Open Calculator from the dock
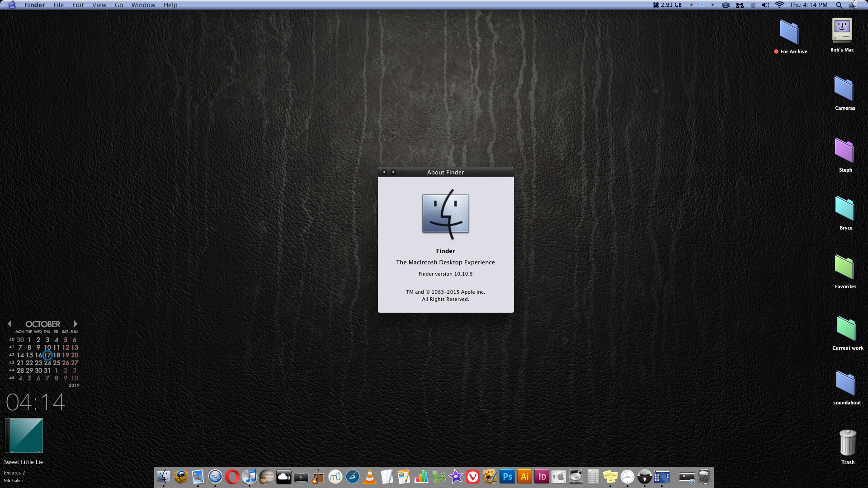868x488 pixels. tap(593, 477)
